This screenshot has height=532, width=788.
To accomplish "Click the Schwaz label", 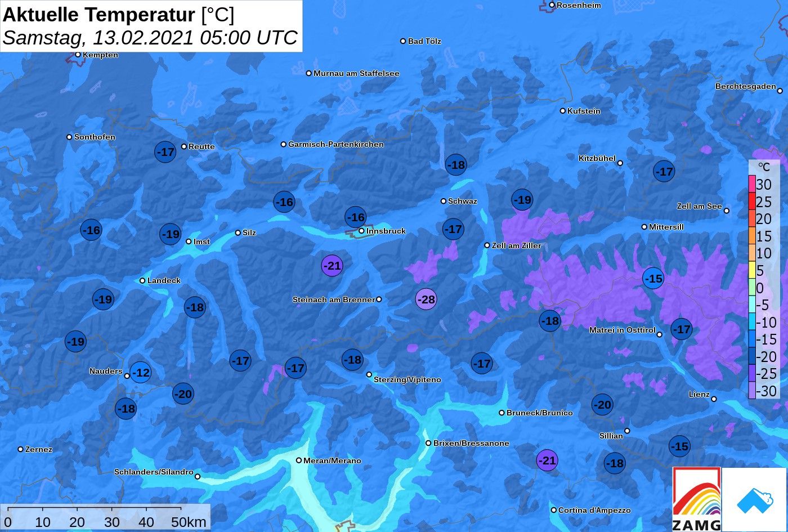I will tap(463, 201).
